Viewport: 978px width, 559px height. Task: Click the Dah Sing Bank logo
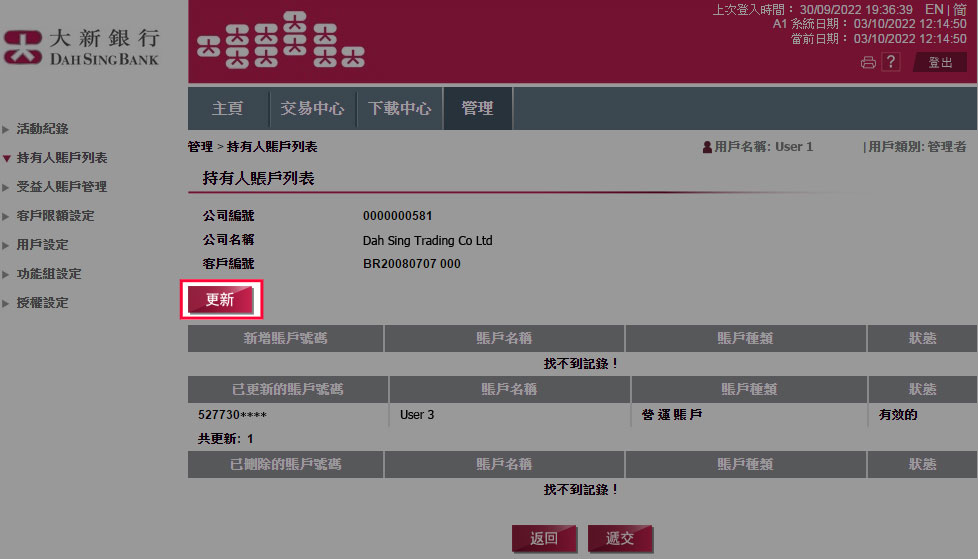click(81, 47)
